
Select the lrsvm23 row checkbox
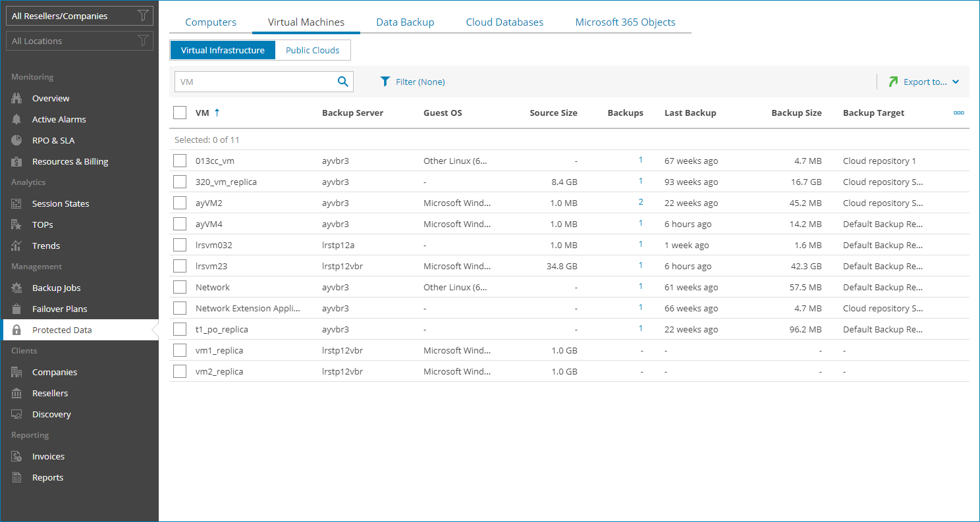tap(180, 266)
